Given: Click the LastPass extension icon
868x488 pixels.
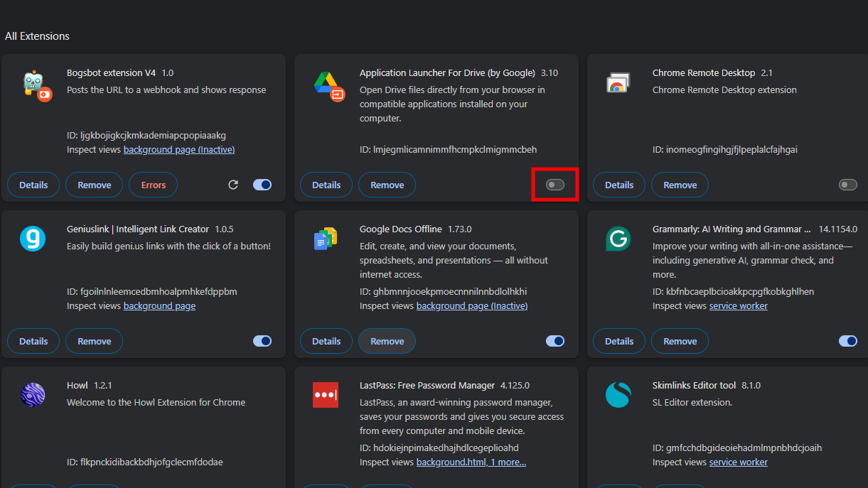Looking at the screenshot, I should pyautogui.click(x=326, y=395).
